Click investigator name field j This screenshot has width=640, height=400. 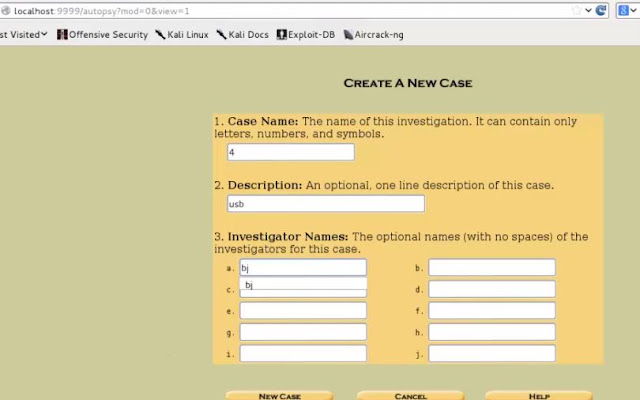click(492, 353)
